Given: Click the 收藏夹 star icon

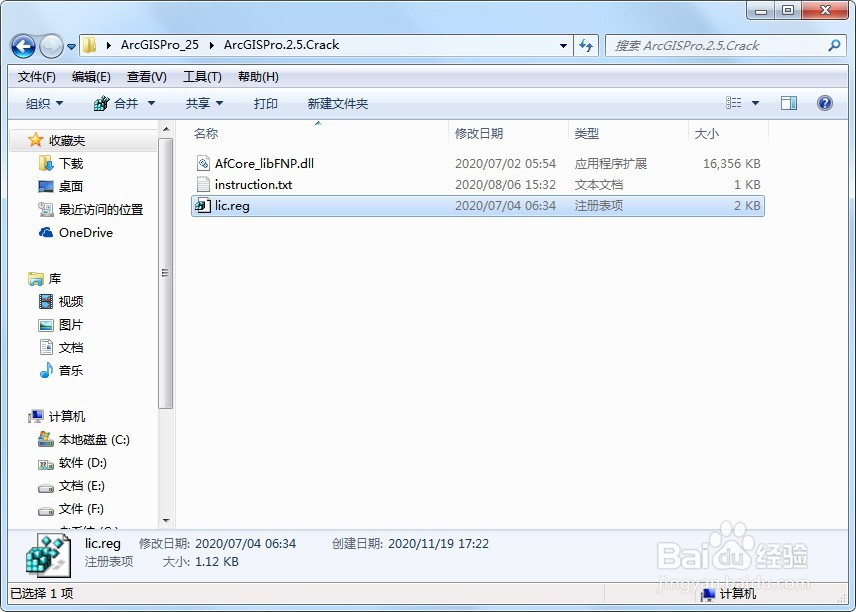Looking at the screenshot, I should [35, 140].
